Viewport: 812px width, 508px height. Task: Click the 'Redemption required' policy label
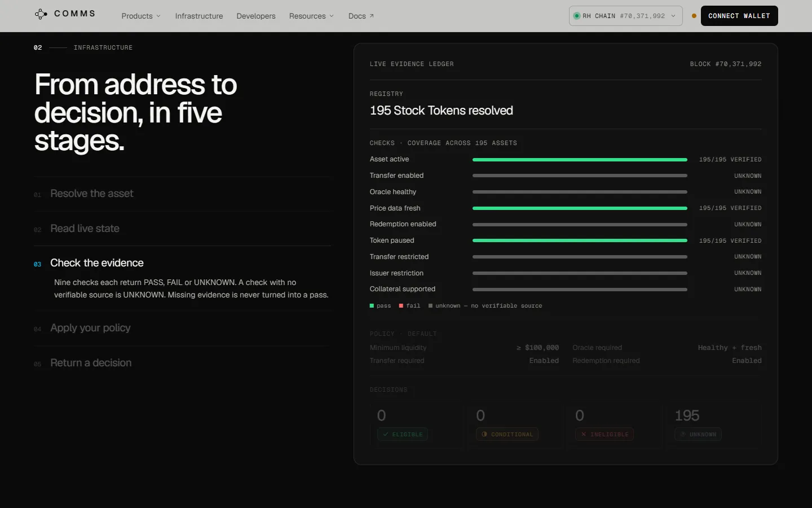pos(606,361)
